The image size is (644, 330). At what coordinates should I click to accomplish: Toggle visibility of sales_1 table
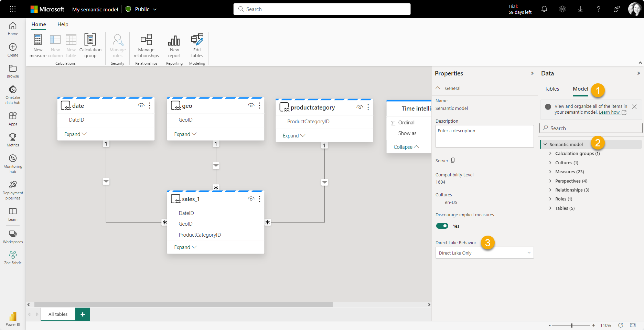[x=251, y=199]
